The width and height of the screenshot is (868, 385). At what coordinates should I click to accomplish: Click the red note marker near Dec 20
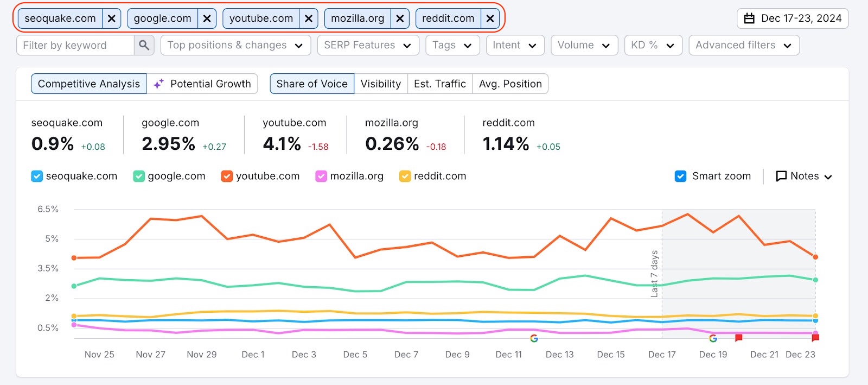738,337
